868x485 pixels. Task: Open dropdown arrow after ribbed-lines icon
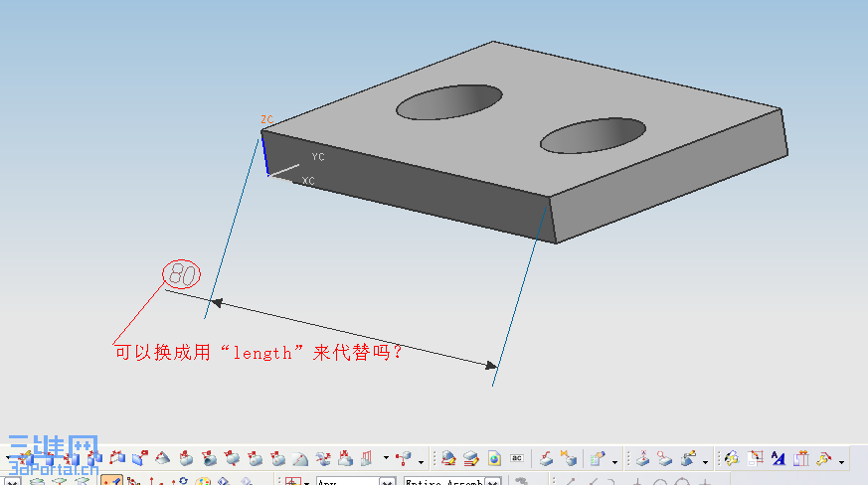coord(386,458)
